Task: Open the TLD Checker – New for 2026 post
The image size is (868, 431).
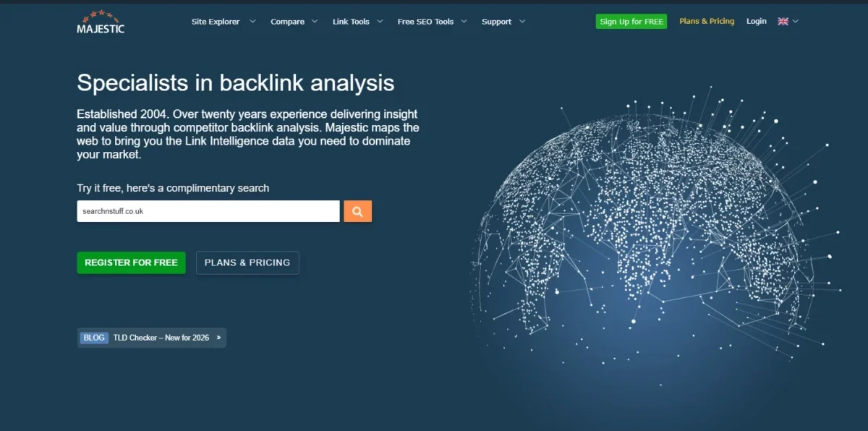Action: [x=161, y=338]
